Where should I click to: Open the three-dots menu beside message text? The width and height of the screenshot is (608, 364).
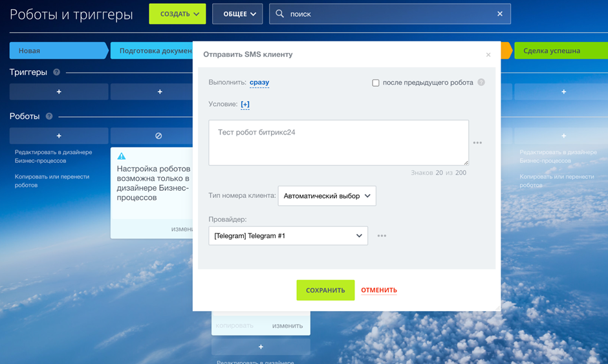pyautogui.click(x=477, y=143)
